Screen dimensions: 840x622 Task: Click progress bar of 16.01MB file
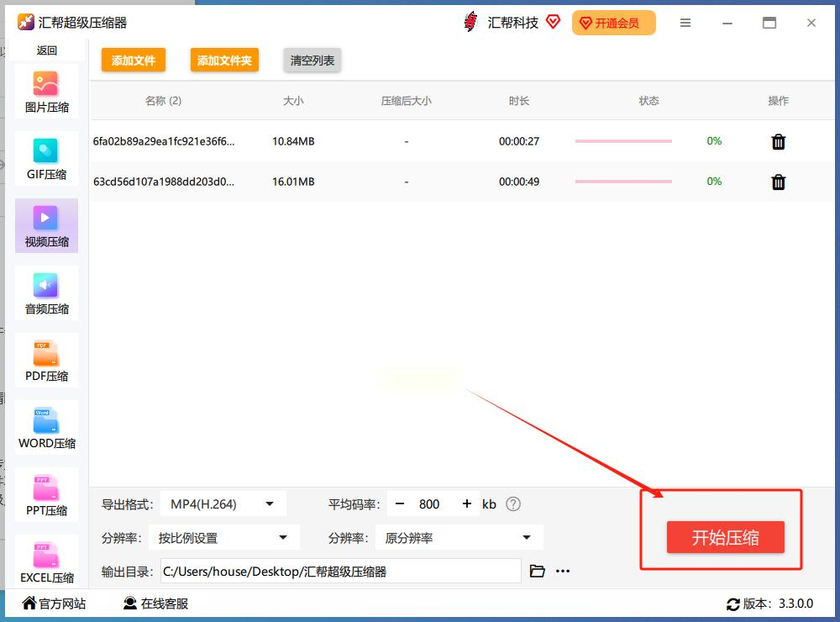[623, 182]
